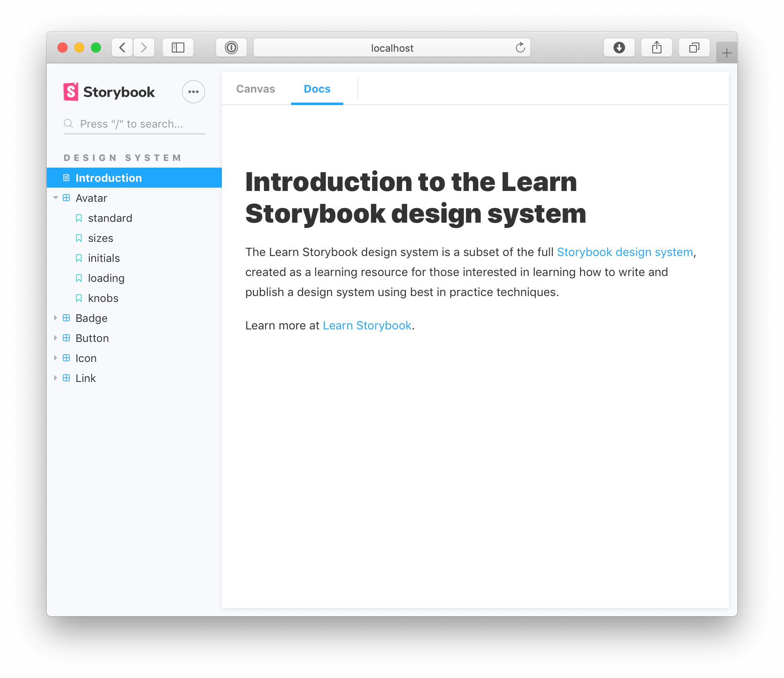Focus the sidebar search field
Viewport: 784px width, 678px height.
(x=134, y=124)
